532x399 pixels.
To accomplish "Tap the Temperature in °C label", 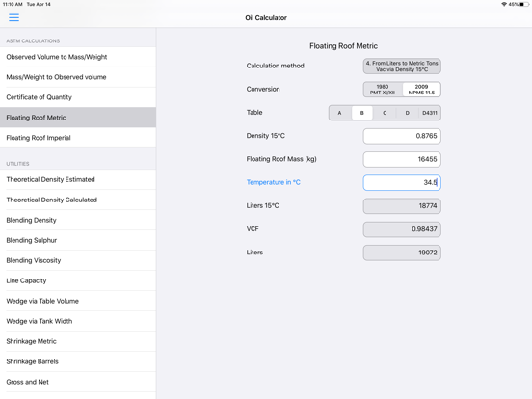I will click(x=274, y=182).
